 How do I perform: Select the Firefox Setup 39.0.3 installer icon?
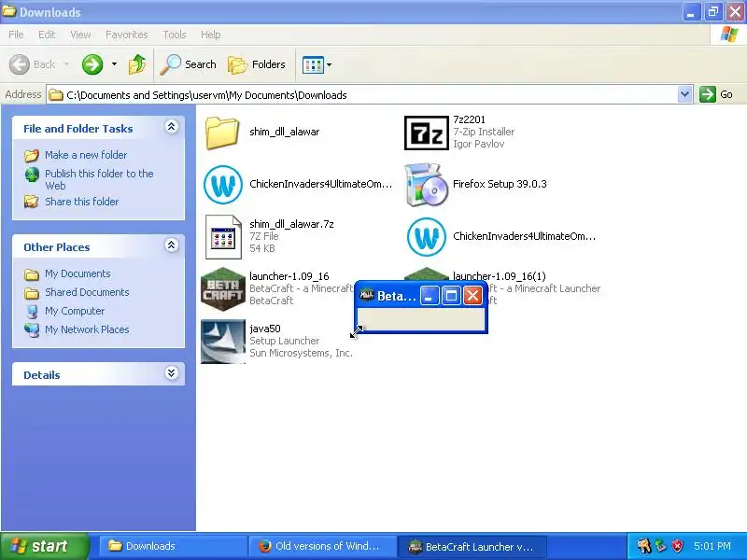426,185
